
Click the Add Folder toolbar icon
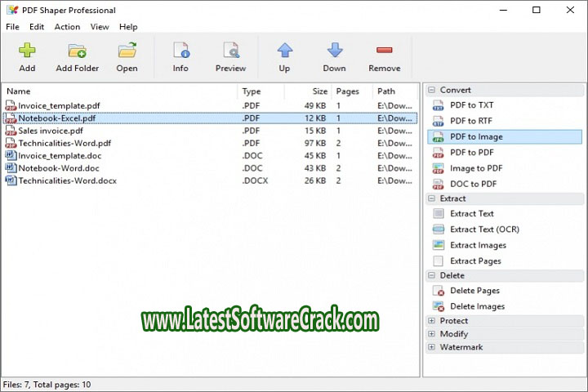pyautogui.click(x=78, y=51)
